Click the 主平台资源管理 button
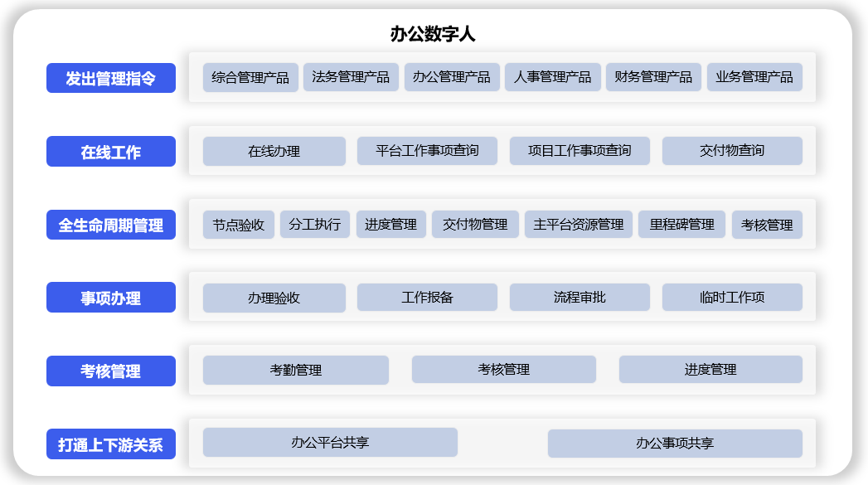 pos(579,225)
